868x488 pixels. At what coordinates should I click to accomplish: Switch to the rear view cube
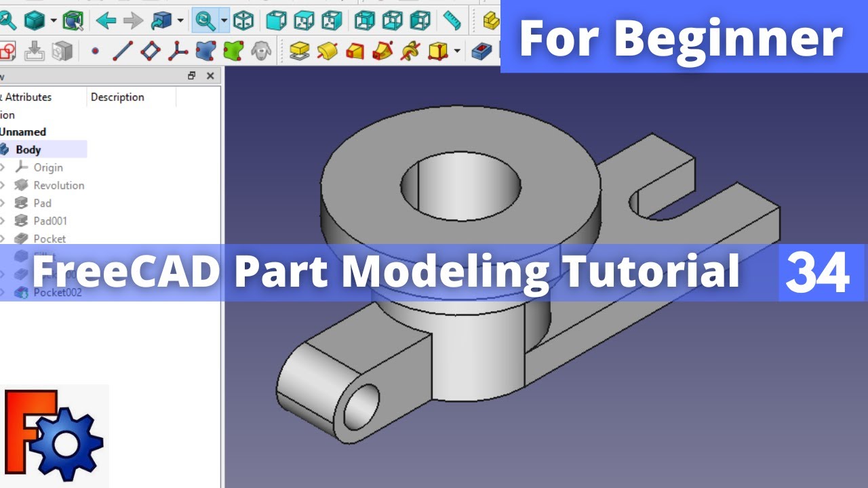[x=365, y=21]
